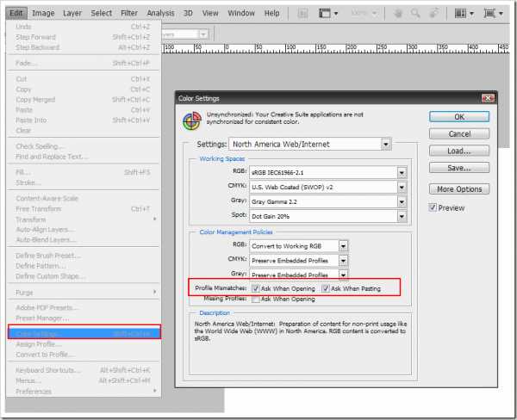Viewport: 517px width, 420px height.
Task: Open the View Extras icon menu
Action: pyautogui.click(x=327, y=13)
